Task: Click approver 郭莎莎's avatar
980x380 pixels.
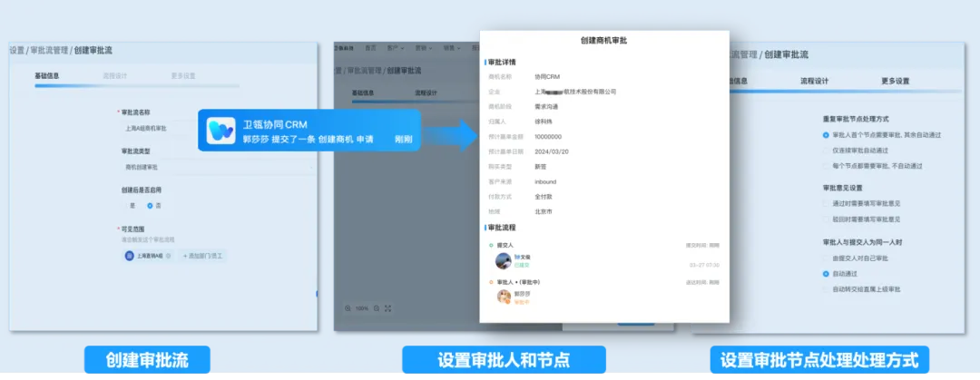Action: click(503, 297)
